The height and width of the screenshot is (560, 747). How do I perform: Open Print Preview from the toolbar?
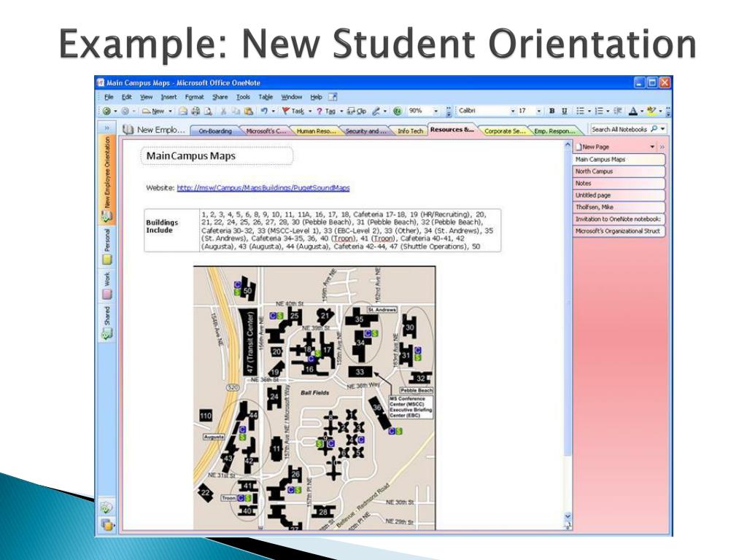tap(208, 111)
